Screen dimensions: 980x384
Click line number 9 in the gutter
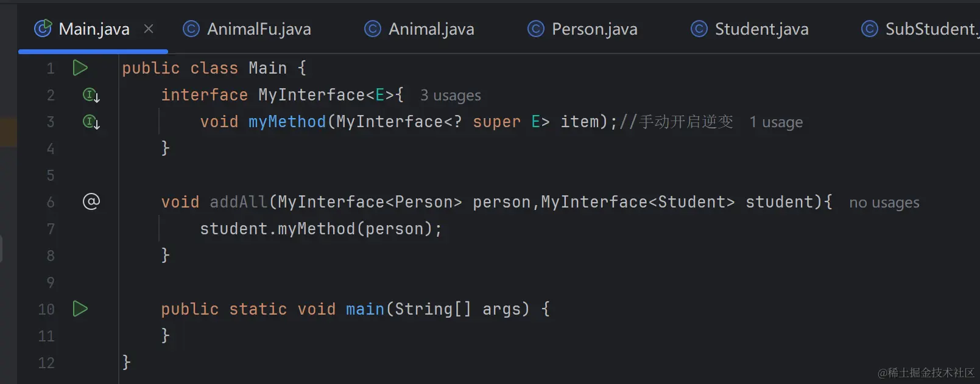[51, 282]
